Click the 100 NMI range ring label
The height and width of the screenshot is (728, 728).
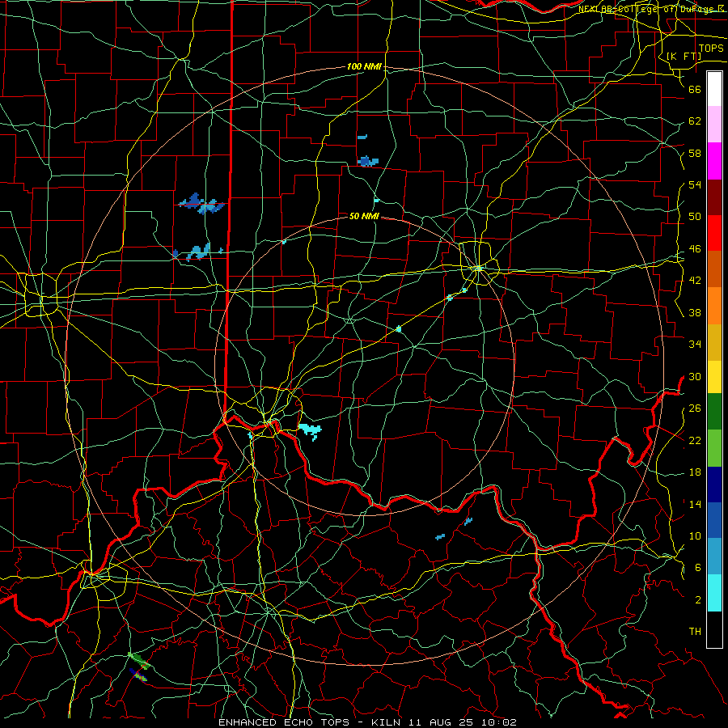pos(364,66)
